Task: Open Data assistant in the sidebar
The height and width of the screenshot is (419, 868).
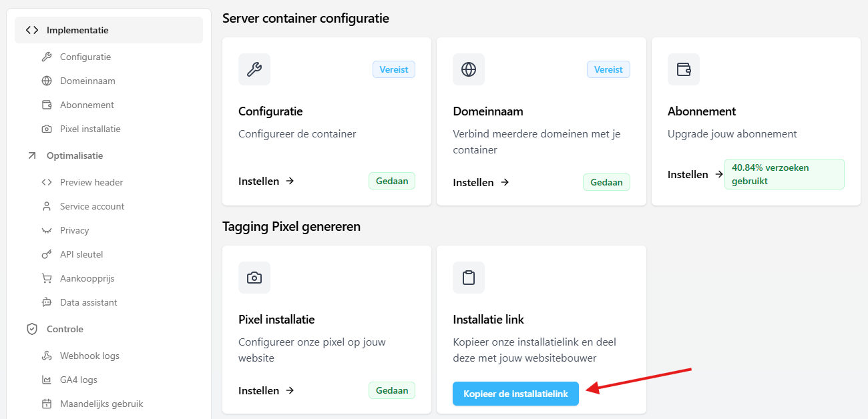Action: tap(88, 302)
